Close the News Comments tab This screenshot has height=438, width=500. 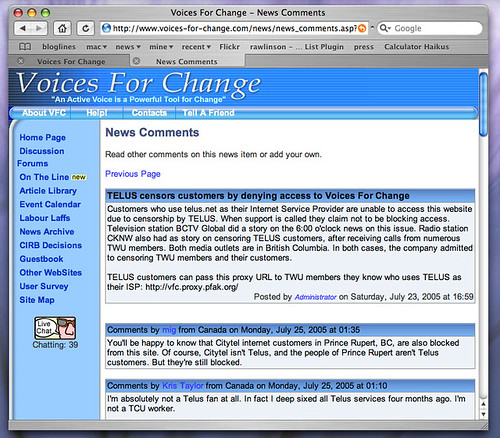point(136,61)
